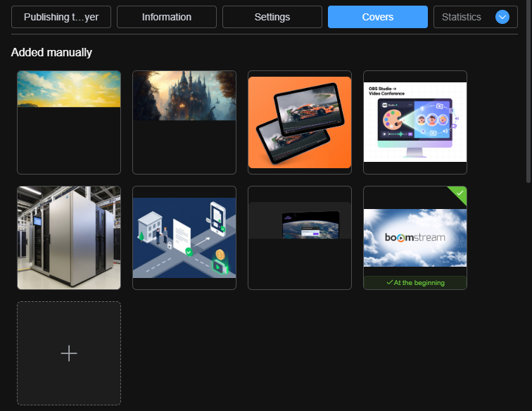Choose the server room cover thumbnail

(x=69, y=238)
